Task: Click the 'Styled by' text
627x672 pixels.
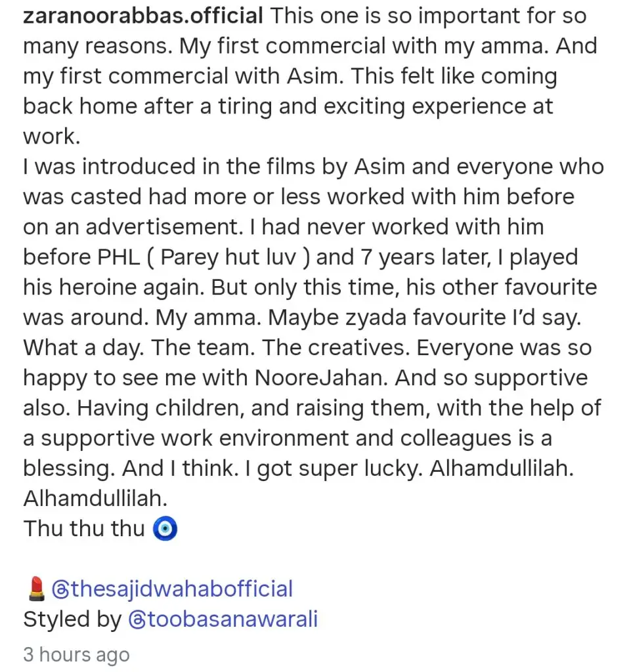Action: pos(72,619)
